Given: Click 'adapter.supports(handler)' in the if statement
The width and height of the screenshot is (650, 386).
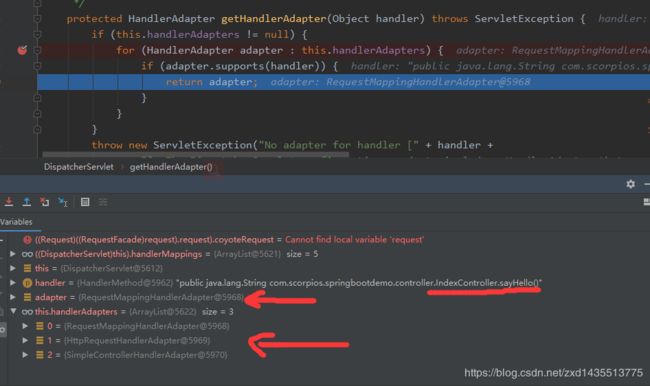Looking at the screenshot, I should pyautogui.click(x=245, y=66).
